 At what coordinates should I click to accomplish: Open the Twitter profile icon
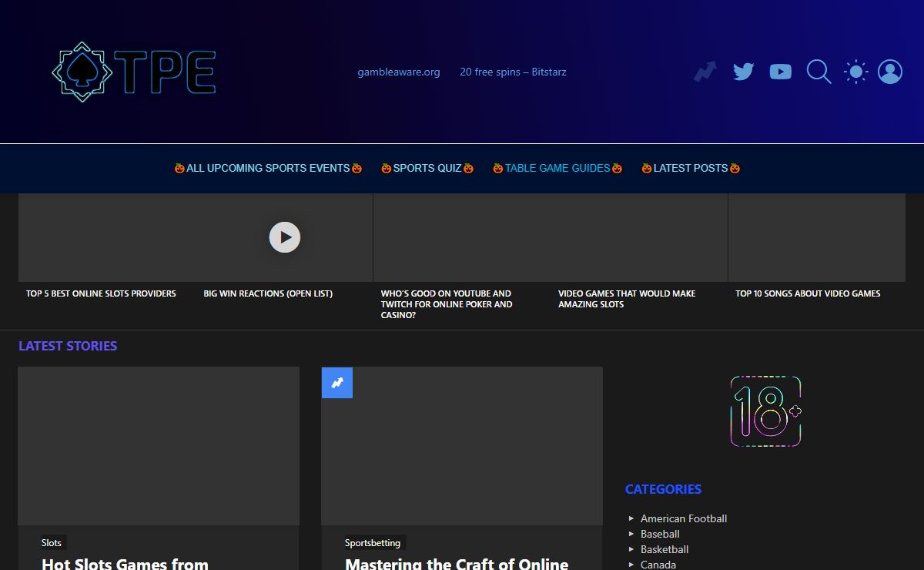coord(743,72)
